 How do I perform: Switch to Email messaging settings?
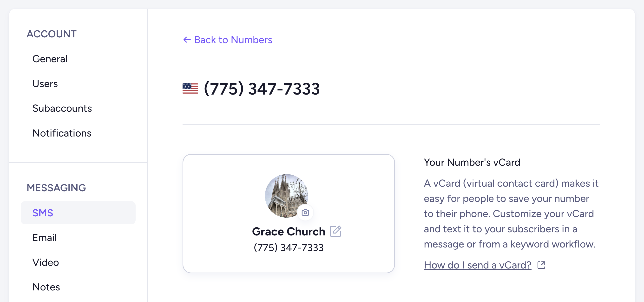click(45, 237)
